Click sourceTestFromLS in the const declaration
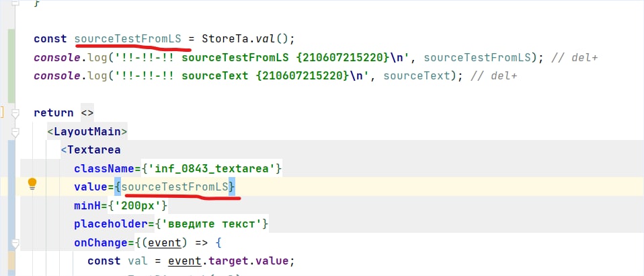The image size is (644, 276). click(x=128, y=38)
